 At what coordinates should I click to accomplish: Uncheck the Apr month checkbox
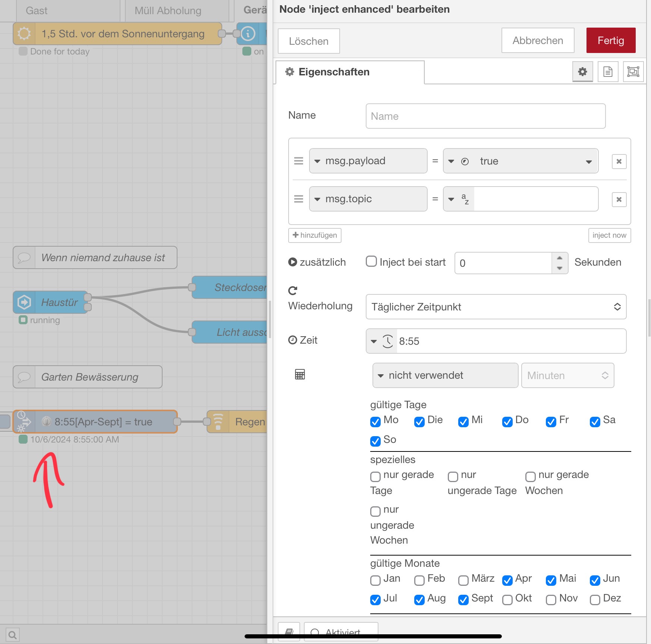(x=507, y=580)
